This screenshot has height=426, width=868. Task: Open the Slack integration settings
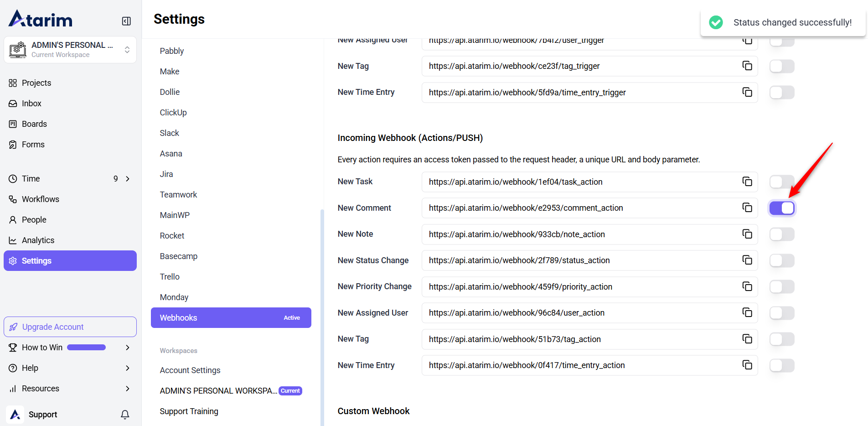click(x=169, y=133)
